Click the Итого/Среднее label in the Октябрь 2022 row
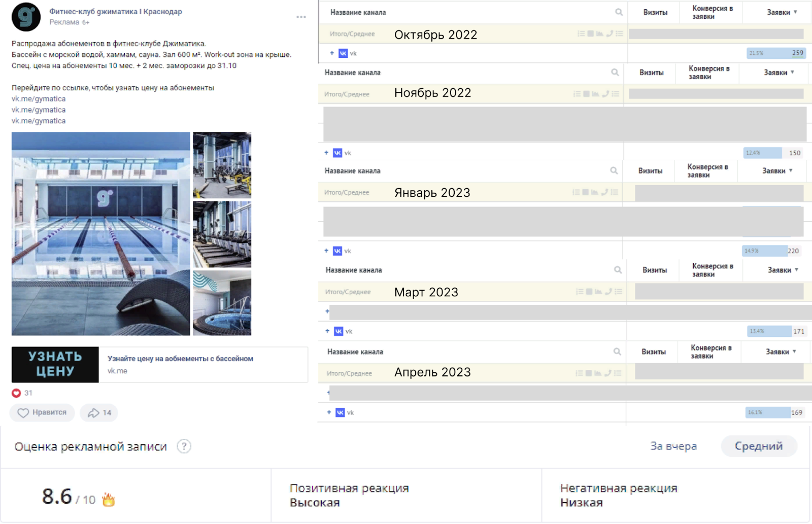The width and height of the screenshot is (812, 524). [352, 34]
